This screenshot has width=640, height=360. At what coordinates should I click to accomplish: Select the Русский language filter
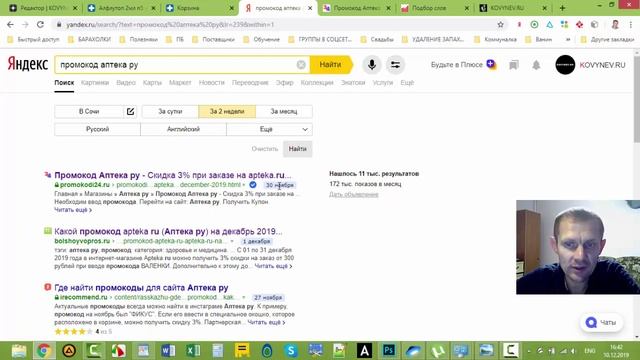pos(97,129)
